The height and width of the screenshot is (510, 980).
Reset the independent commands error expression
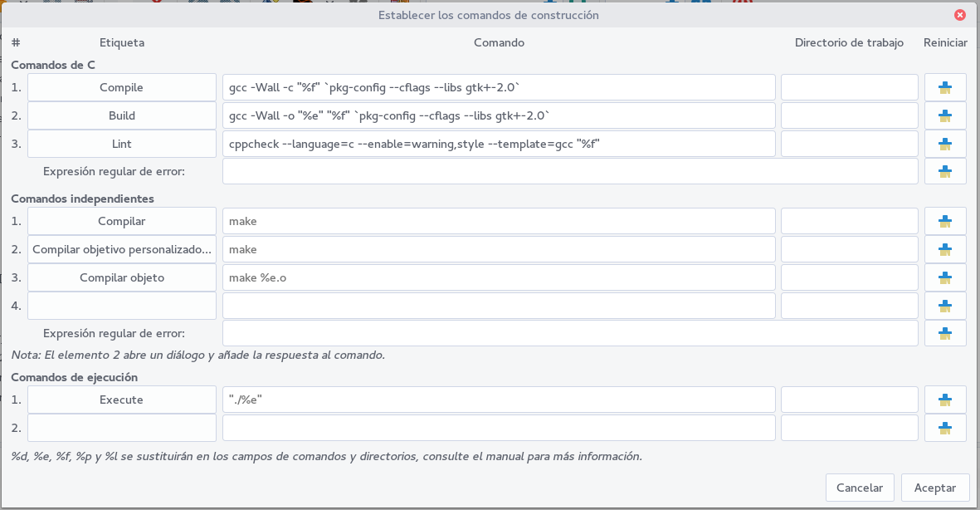pos(945,332)
